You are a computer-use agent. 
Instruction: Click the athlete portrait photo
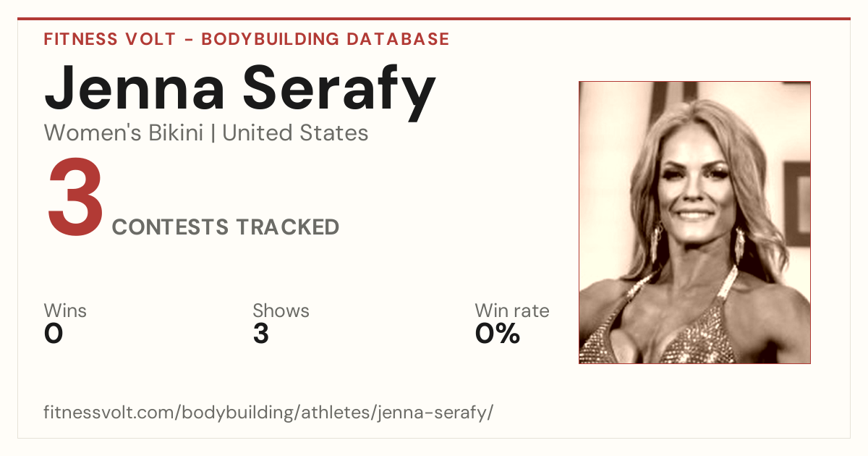click(694, 222)
